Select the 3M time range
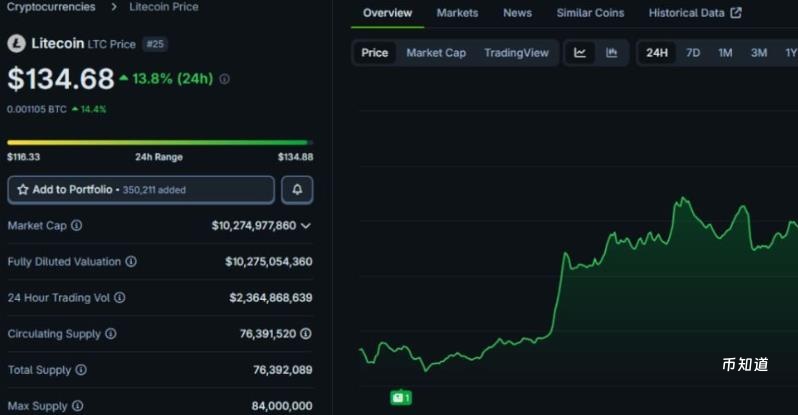 pos(759,53)
